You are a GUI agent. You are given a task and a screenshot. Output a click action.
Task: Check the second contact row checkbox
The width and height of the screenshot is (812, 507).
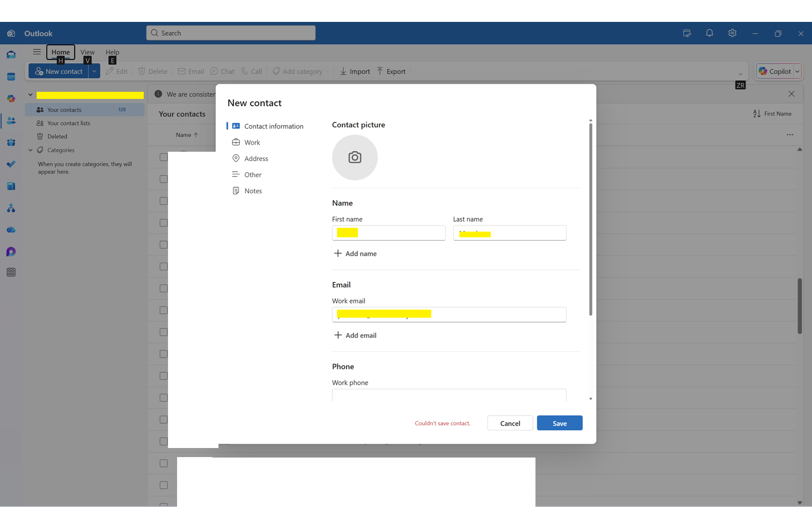pos(163,179)
